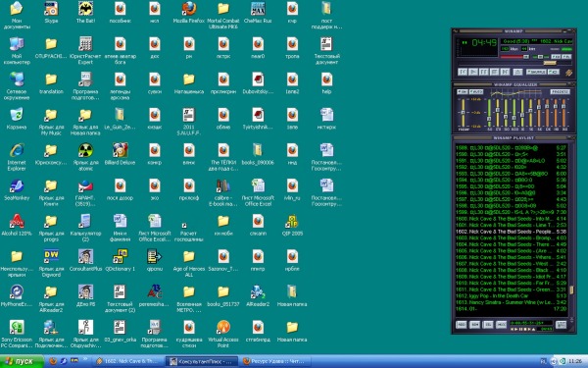Image resolution: width=588 pixels, height=368 pixels.
Task: Switch to КонсультантПлюс taskbar window
Action: click(x=202, y=361)
